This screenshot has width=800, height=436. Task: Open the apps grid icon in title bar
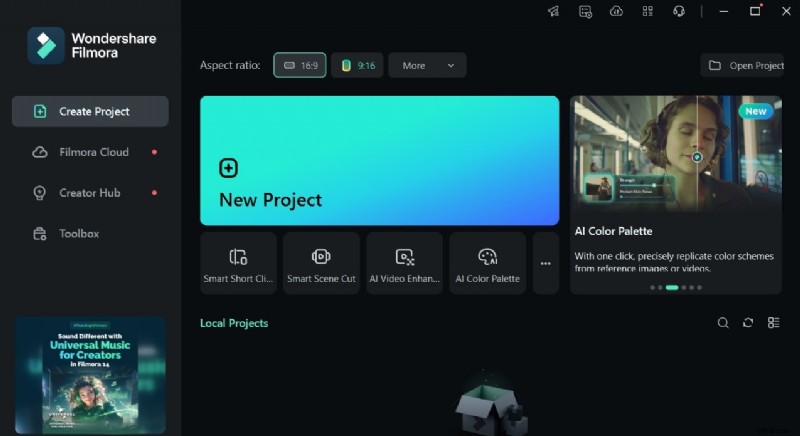pos(647,11)
